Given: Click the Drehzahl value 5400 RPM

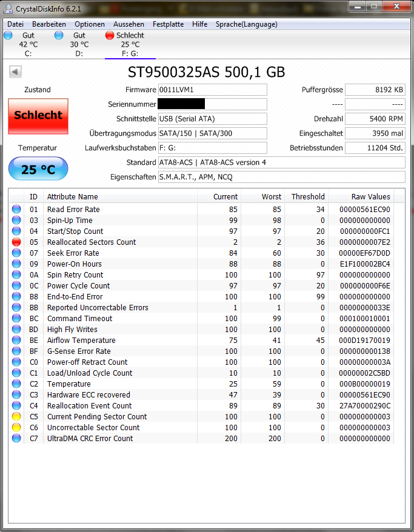Looking at the screenshot, I should coord(375,119).
